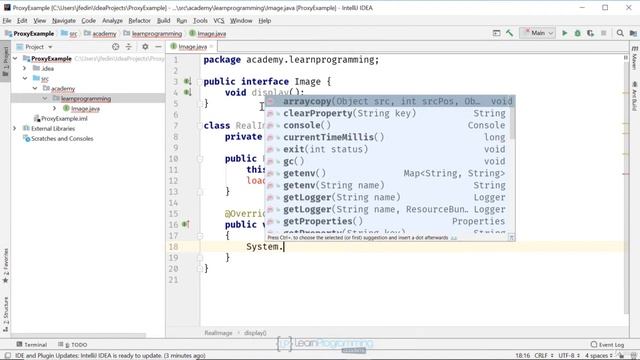Expand Image.java in project tree
640x360 pixels.
coord(55,109)
